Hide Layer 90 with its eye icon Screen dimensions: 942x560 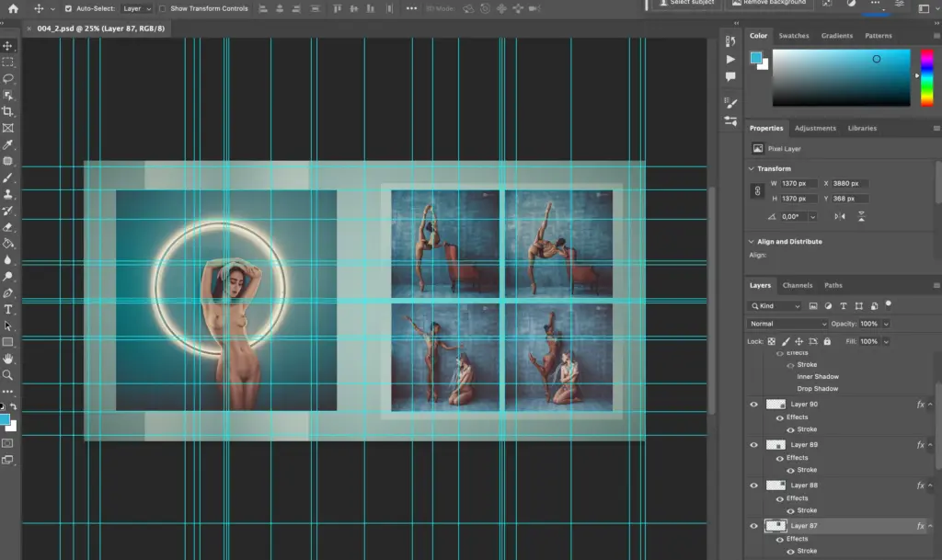754,405
